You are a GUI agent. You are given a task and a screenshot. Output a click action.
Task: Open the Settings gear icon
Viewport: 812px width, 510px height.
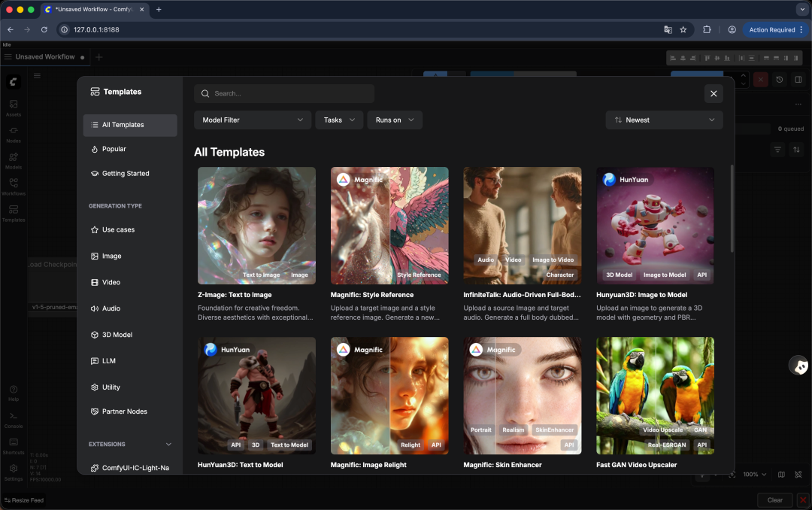coord(14,472)
